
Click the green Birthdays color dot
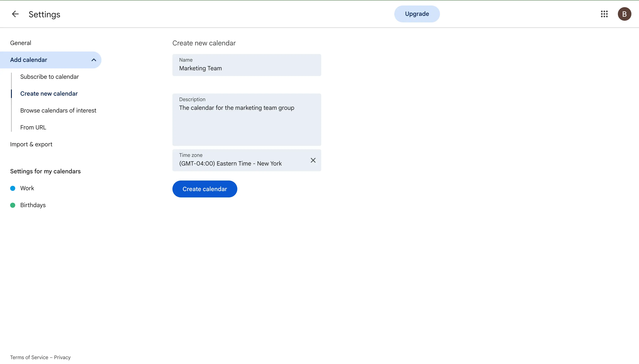pos(13,205)
